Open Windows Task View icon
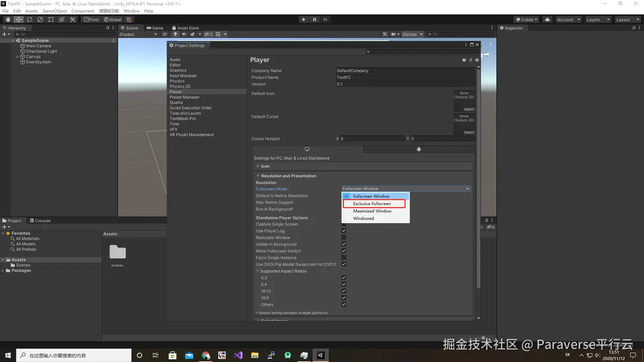 coord(155,355)
